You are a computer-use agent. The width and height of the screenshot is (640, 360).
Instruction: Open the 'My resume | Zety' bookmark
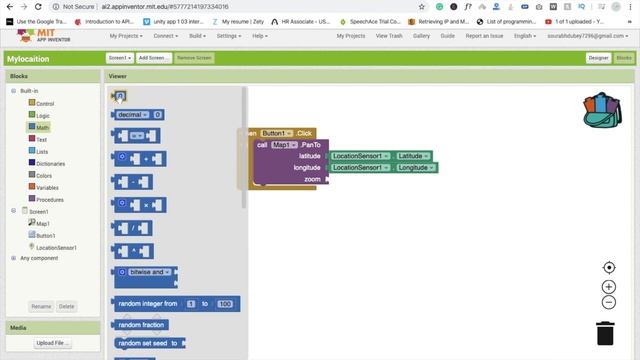(x=238, y=21)
